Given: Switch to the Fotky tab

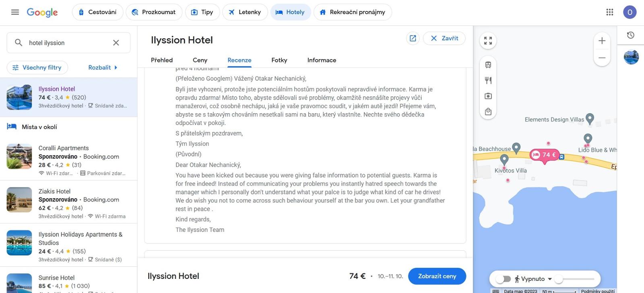Looking at the screenshot, I should coord(279,60).
